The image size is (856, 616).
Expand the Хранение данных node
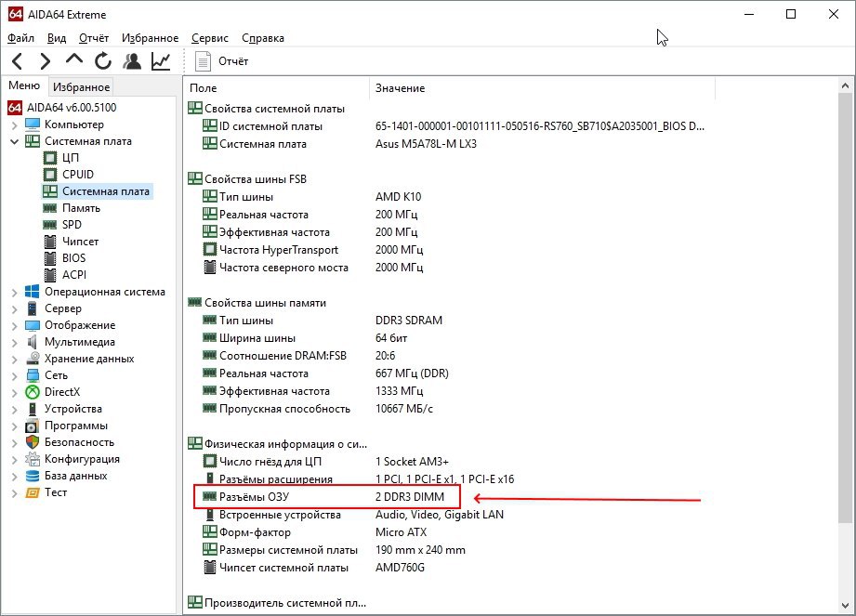click(x=14, y=359)
